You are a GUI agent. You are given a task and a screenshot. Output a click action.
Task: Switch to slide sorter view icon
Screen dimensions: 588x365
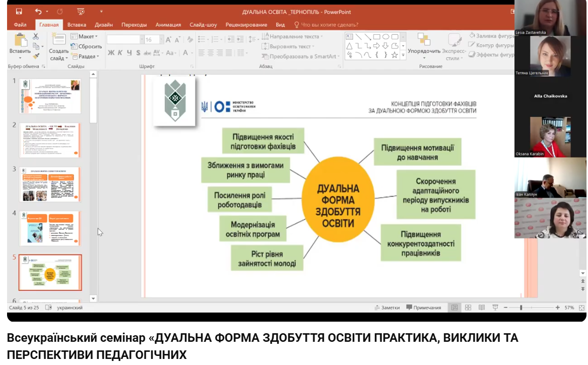(x=468, y=308)
